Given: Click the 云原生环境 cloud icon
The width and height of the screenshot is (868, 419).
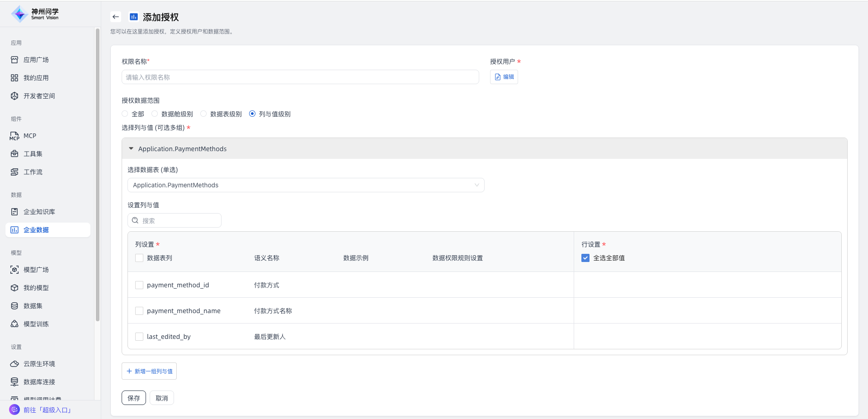Looking at the screenshot, I should point(14,364).
